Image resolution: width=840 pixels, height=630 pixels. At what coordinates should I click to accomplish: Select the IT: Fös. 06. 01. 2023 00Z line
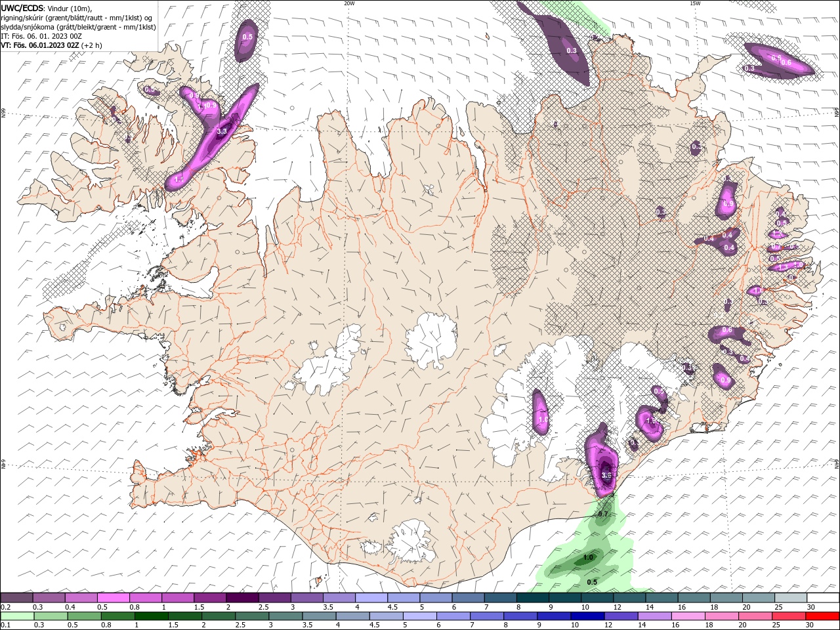point(41,36)
